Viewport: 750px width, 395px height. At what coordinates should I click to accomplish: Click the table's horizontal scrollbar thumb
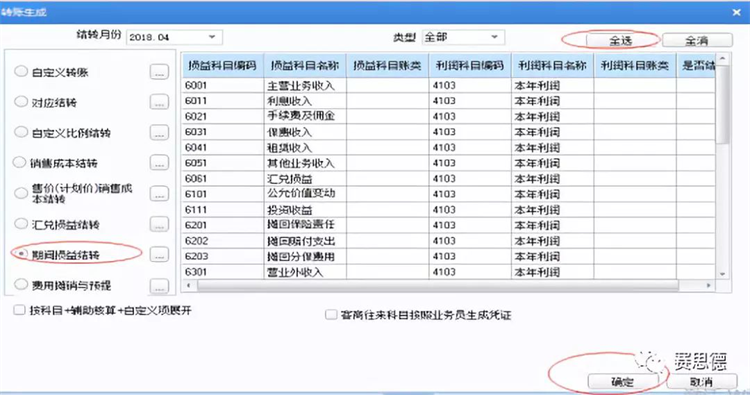(438, 285)
